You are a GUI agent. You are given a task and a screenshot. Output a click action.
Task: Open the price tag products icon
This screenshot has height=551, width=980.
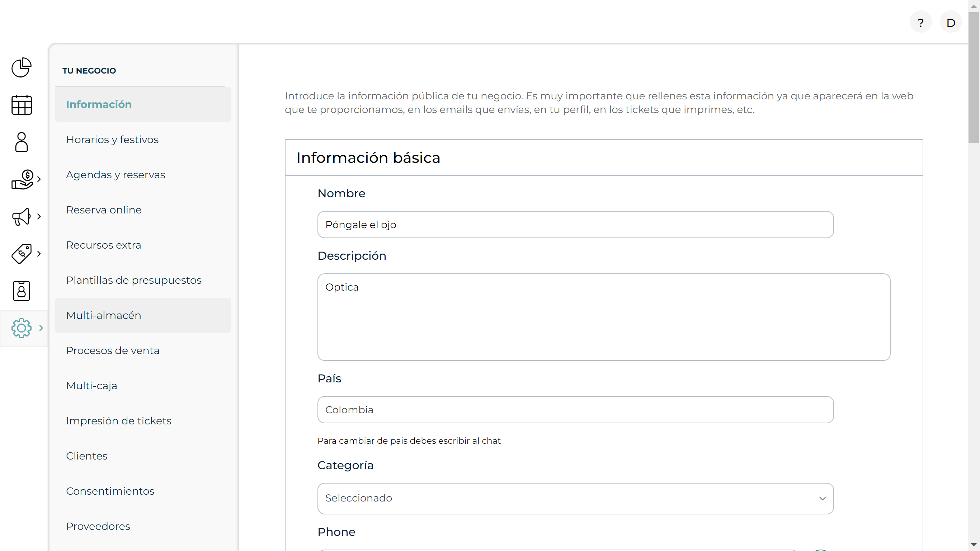(x=22, y=254)
